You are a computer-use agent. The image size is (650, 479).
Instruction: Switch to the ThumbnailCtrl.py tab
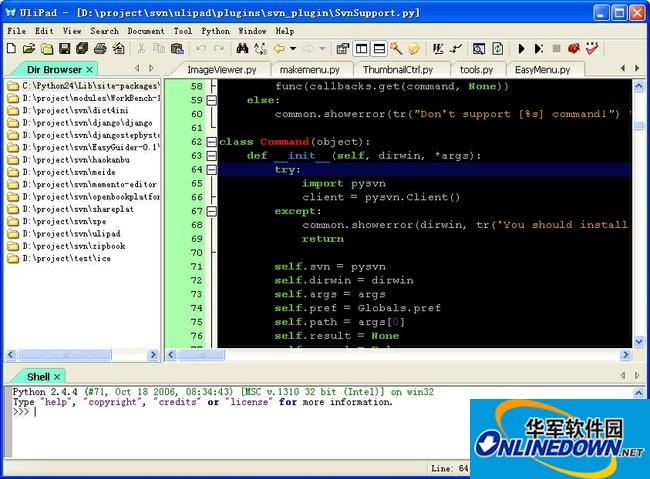coord(398,70)
